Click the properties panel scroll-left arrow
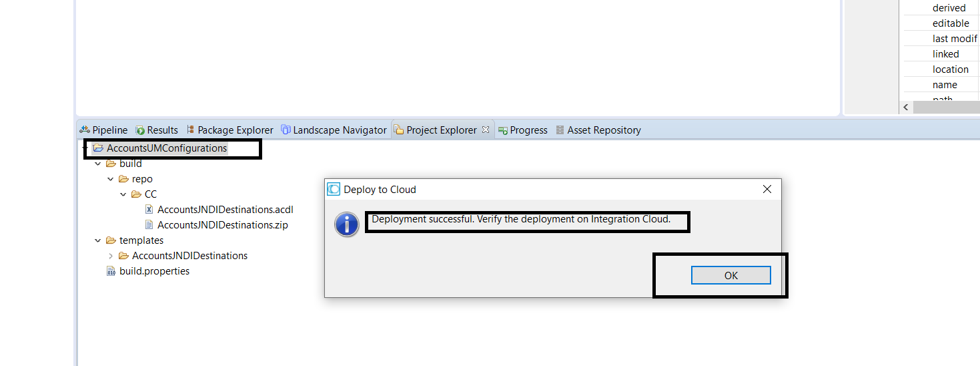The image size is (980, 366). [x=906, y=108]
